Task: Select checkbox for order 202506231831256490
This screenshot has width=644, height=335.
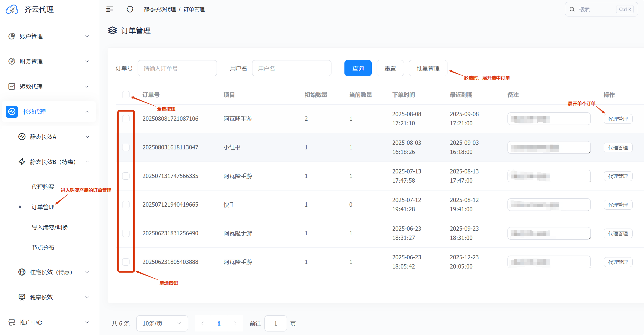Action: (x=126, y=233)
